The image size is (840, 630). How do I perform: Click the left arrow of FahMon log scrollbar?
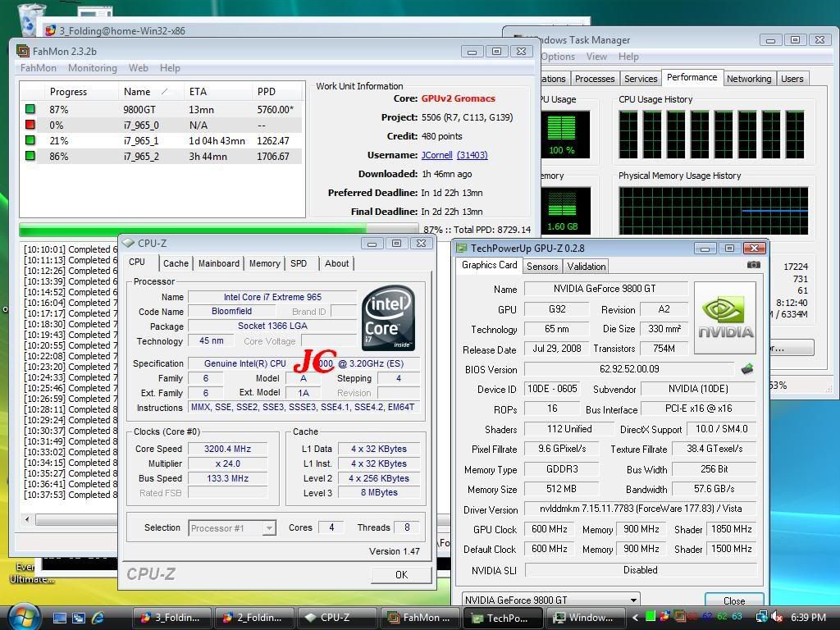[x=28, y=519]
